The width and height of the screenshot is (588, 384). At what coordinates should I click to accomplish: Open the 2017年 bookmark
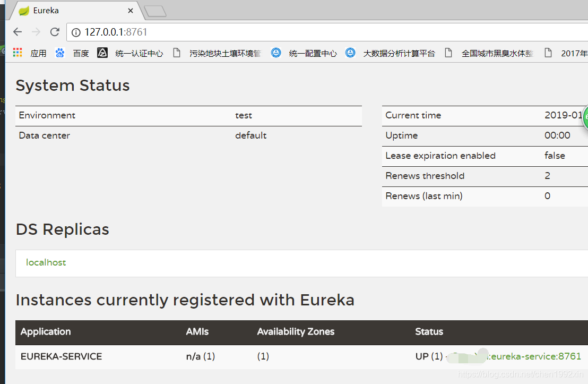click(566, 53)
